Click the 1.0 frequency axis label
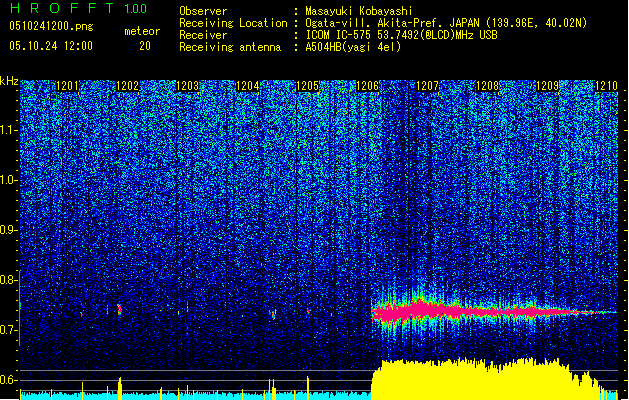 click(8, 180)
